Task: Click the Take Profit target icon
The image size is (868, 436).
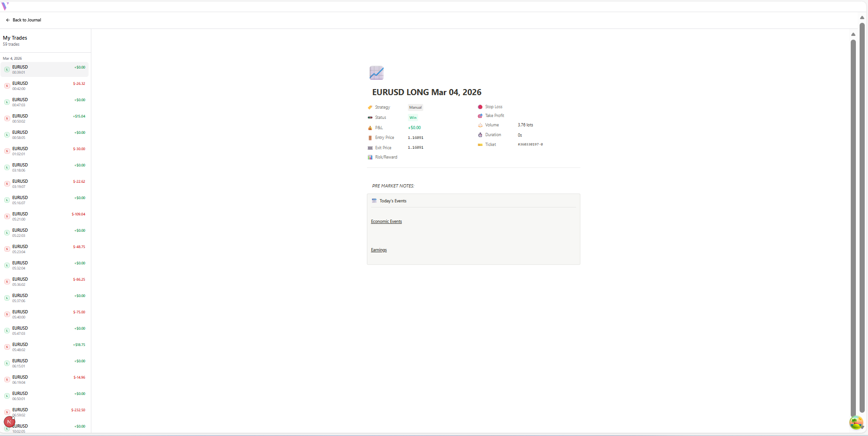Action: tap(480, 116)
